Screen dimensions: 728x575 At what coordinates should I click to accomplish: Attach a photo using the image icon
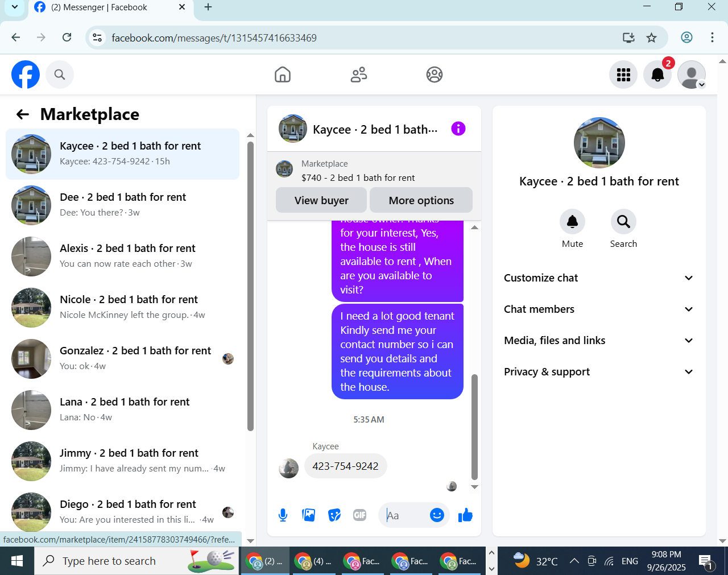309,515
